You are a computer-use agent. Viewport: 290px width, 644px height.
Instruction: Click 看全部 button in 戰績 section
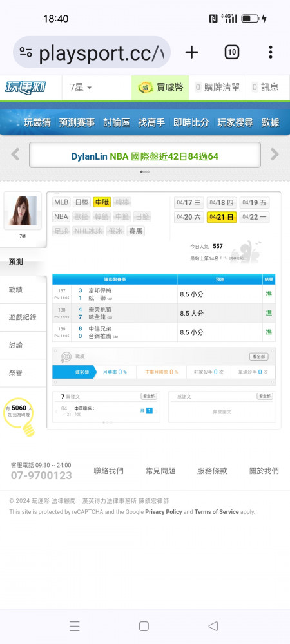pos(259,357)
